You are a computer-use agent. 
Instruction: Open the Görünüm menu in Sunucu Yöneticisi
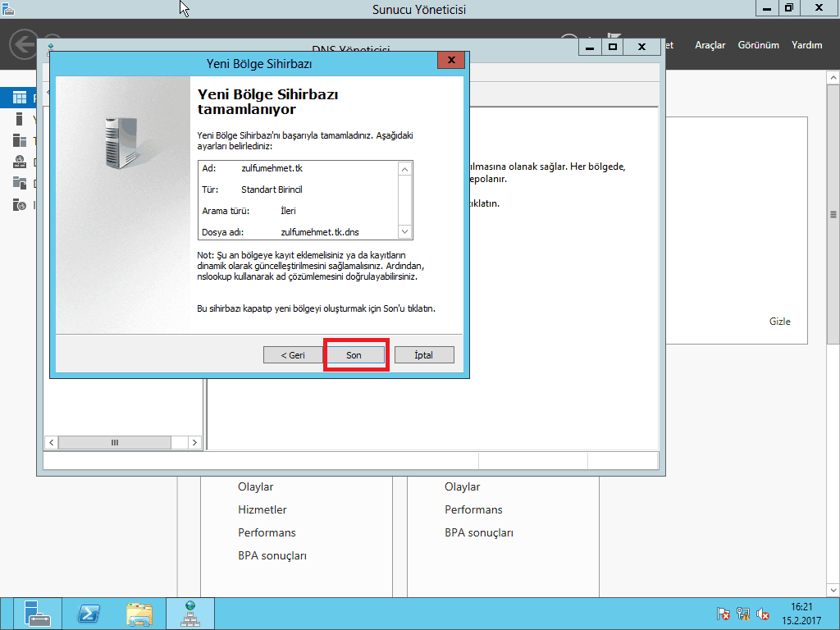tap(758, 45)
